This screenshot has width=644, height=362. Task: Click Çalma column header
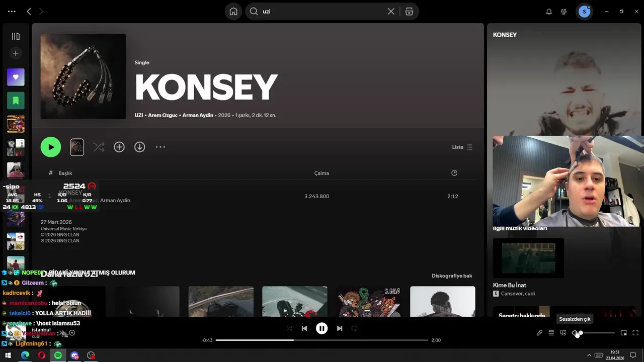point(321,173)
